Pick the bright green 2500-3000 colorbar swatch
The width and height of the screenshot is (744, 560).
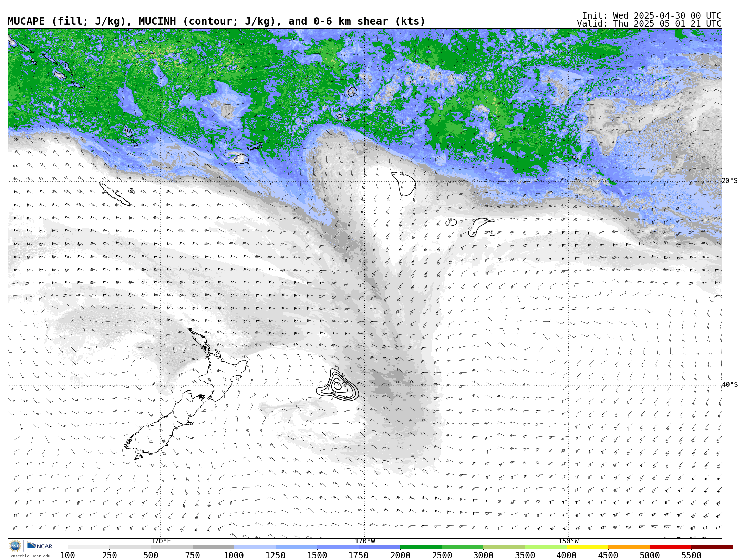(x=463, y=547)
